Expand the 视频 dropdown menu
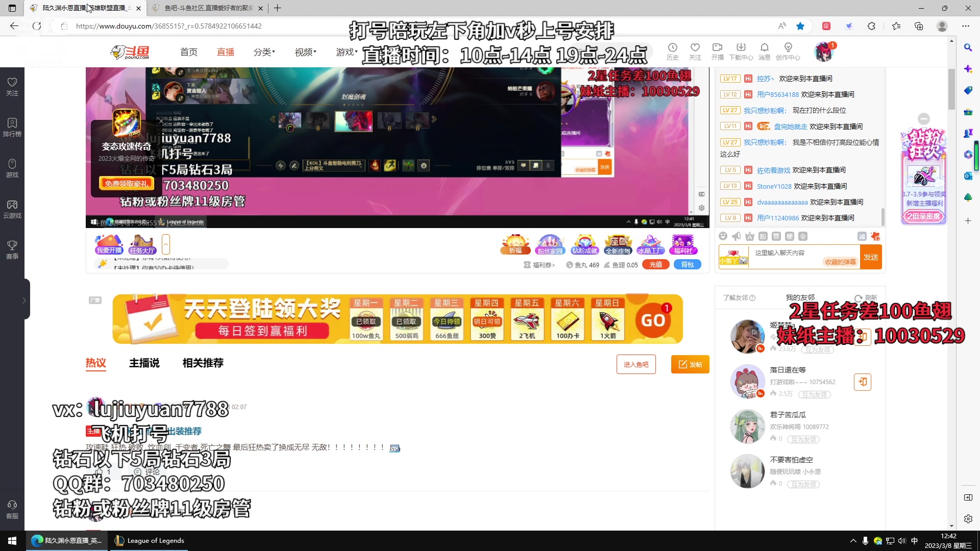Screen dimensions: 980x551 click(305, 52)
